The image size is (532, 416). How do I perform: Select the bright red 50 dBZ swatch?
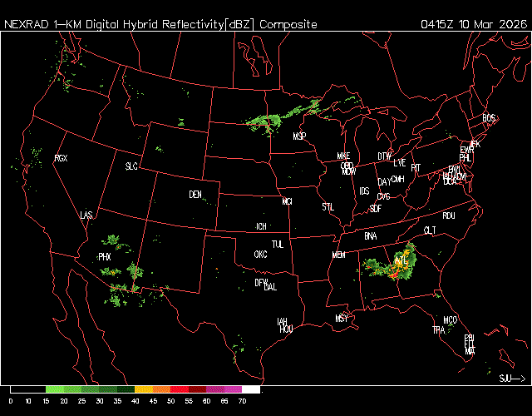click(179, 389)
